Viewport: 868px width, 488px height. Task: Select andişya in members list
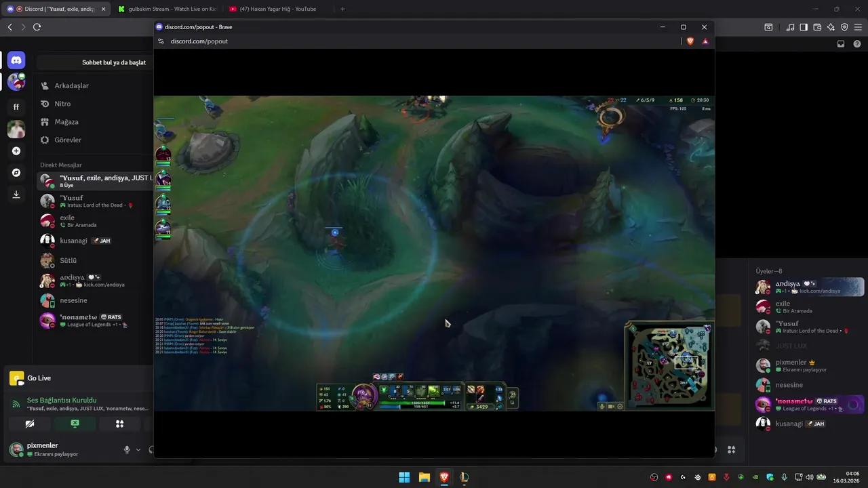point(809,287)
